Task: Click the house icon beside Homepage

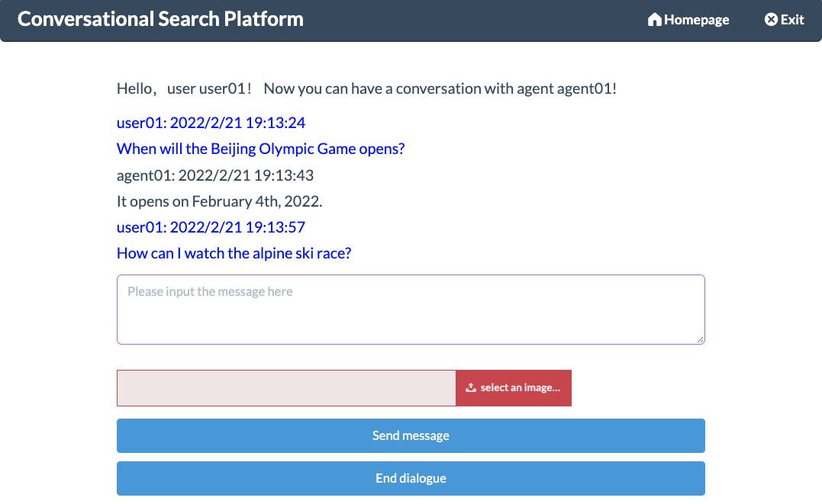Action: click(x=654, y=20)
